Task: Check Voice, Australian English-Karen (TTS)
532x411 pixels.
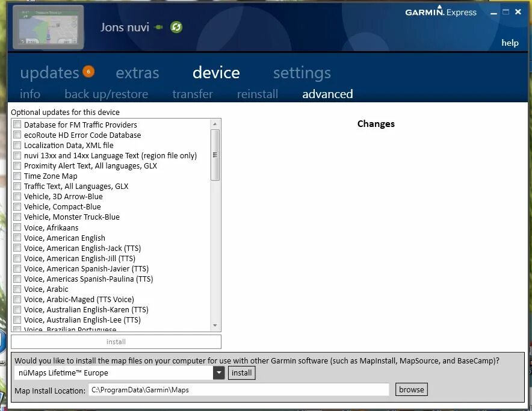Action: pos(17,309)
